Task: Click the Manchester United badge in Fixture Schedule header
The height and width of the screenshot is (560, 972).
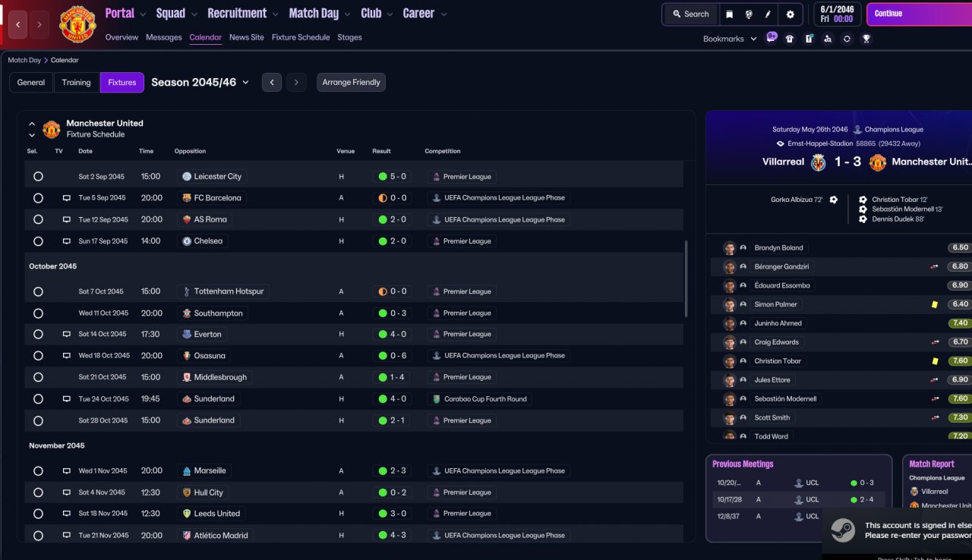Action: point(51,129)
